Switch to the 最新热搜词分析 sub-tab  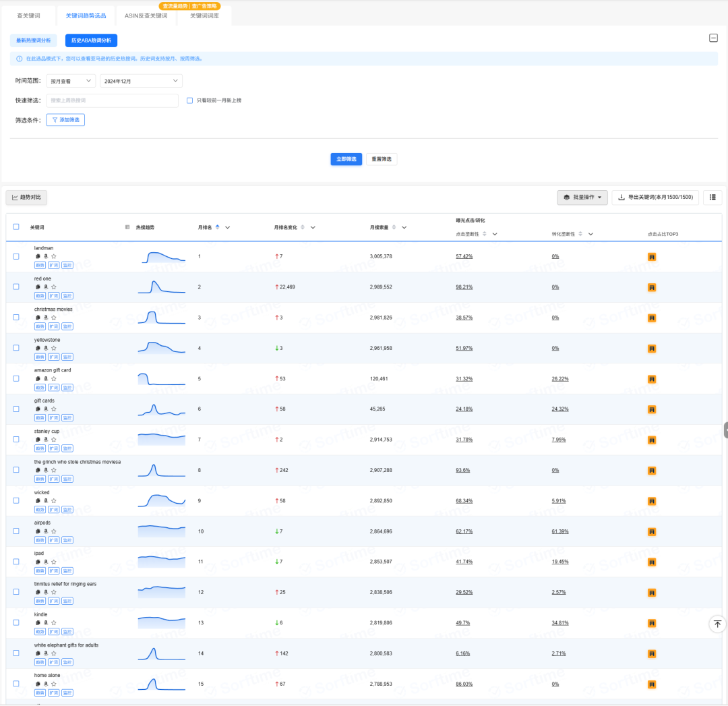point(33,40)
